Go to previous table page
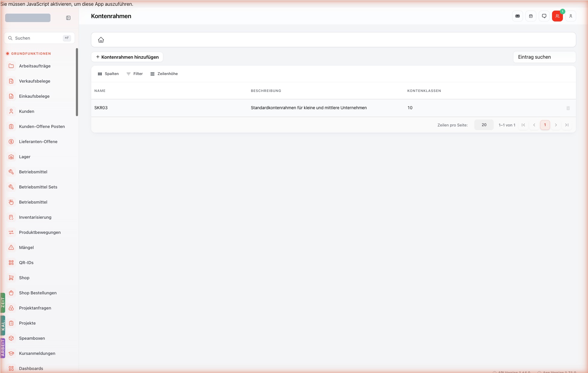This screenshot has height=373, width=588. pyautogui.click(x=534, y=125)
